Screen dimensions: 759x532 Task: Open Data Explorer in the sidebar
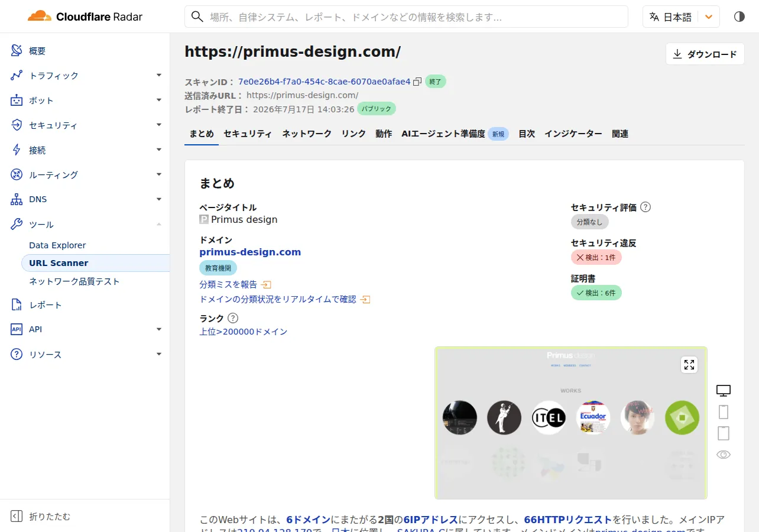57,245
